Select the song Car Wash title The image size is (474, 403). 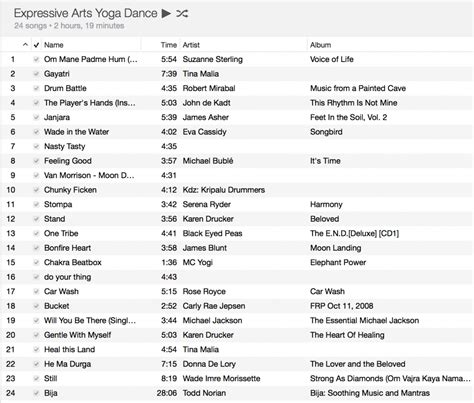tap(61, 291)
